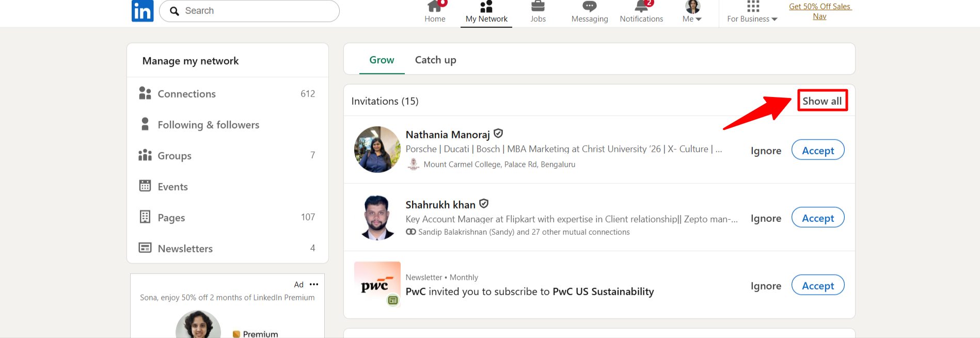980x338 pixels.
Task: Open the ad options via the ellipsis menu
Action: (314, 284)
